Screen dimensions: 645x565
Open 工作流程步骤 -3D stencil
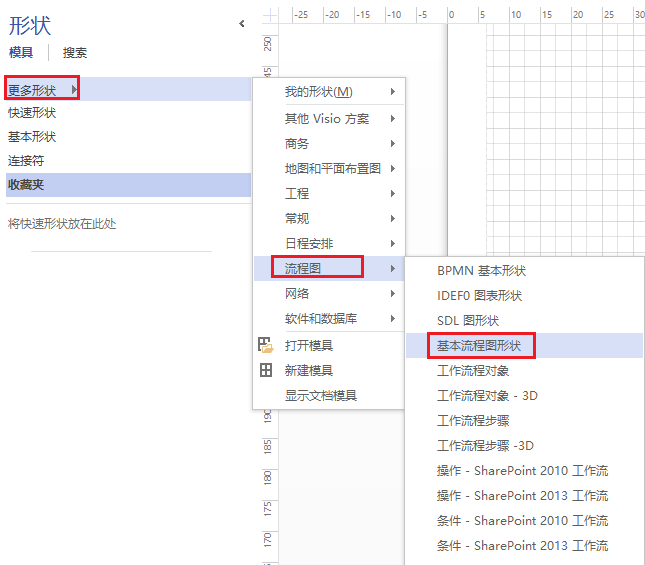pos(524,445)
